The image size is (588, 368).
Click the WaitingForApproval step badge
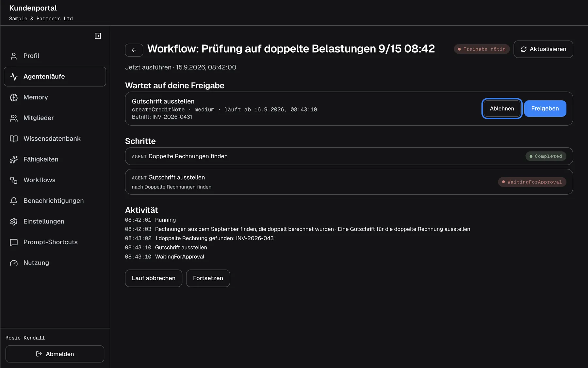click(x=532, y=182)
